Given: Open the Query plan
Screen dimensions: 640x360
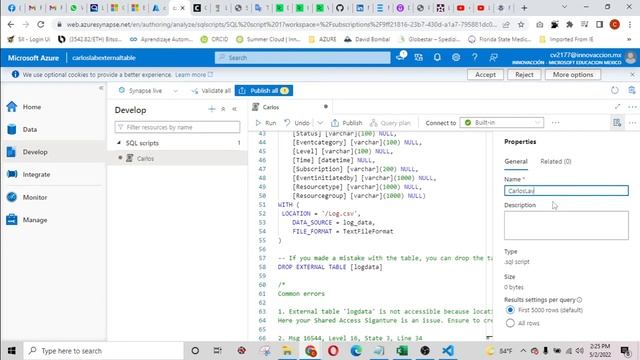Looking at the screenshot, I should coord(390,123).
